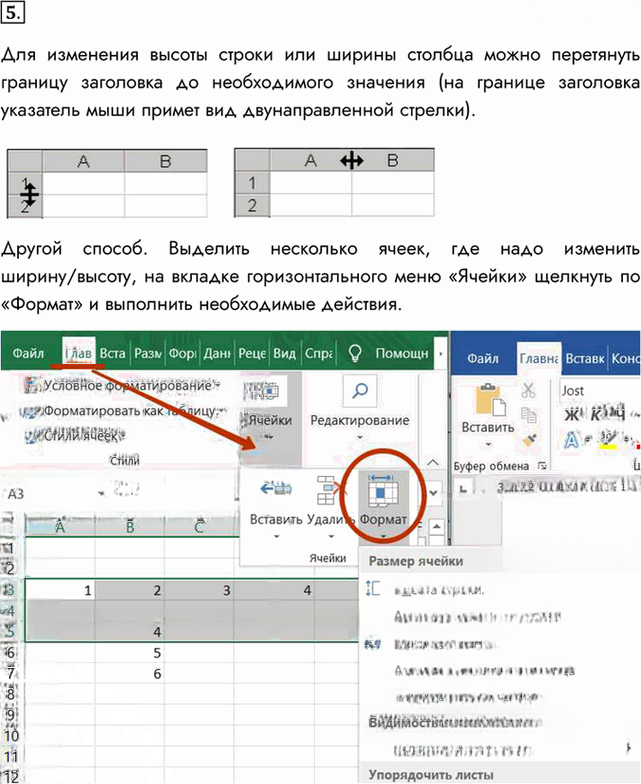Click cell with value 3 in row 3
The width and height of the screenshot is (641, 784).
(x=199, y=590)
